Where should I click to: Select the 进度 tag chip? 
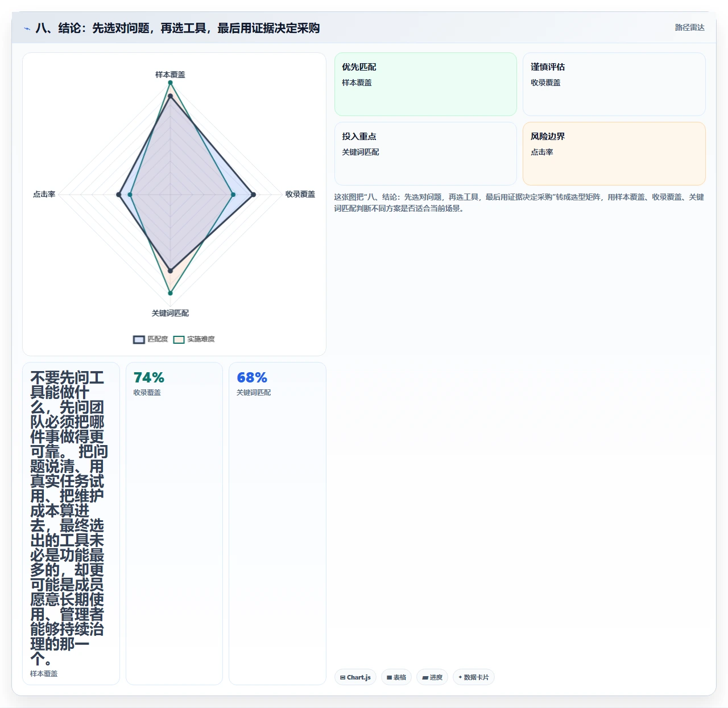[x=432, y=677]
